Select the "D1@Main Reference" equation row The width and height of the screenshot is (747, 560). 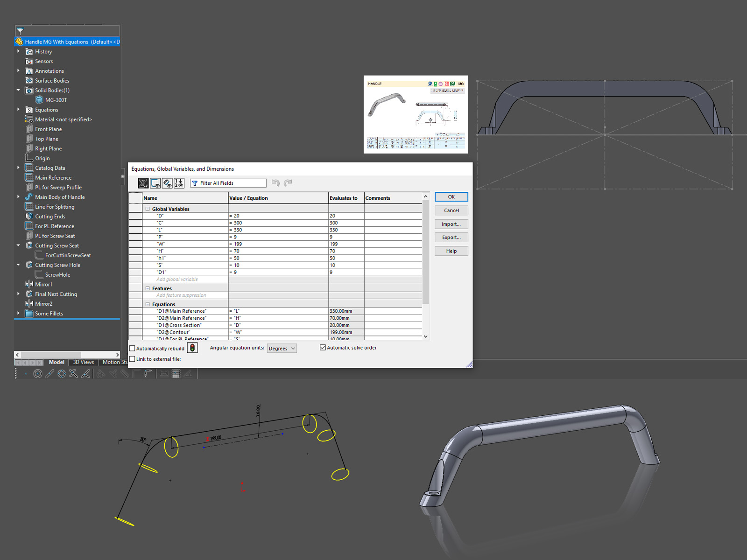pos(275,311)
